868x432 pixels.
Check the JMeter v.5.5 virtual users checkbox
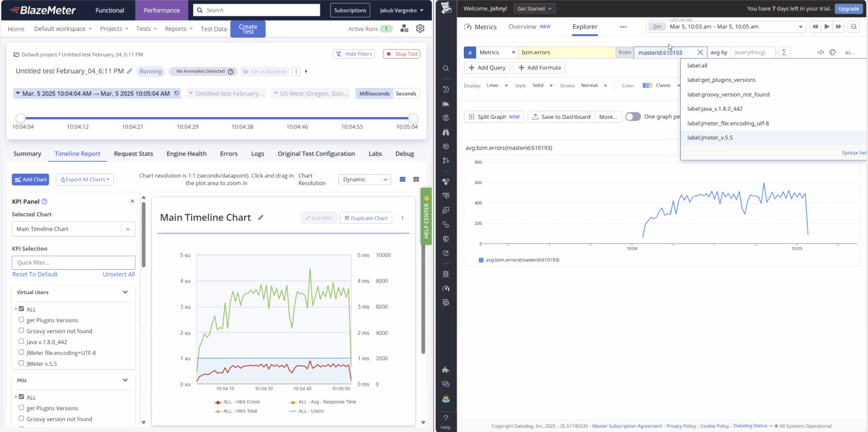click(22, 363)
